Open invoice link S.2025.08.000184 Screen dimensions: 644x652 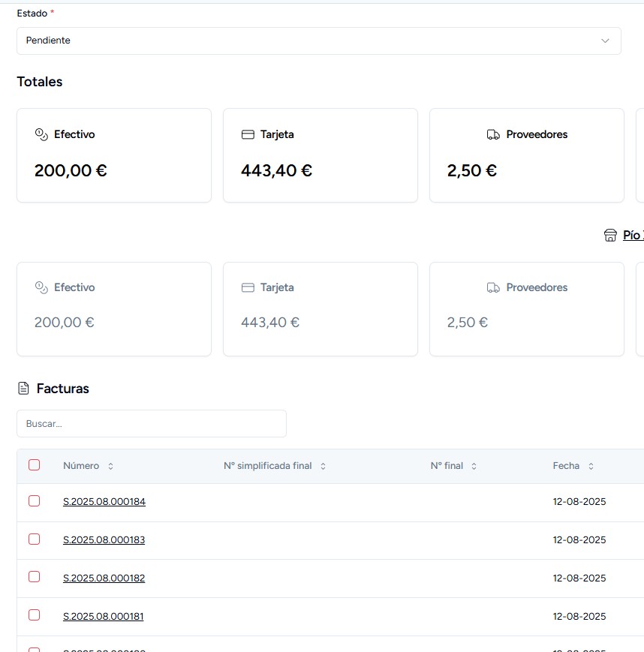[x=104, y=502]
